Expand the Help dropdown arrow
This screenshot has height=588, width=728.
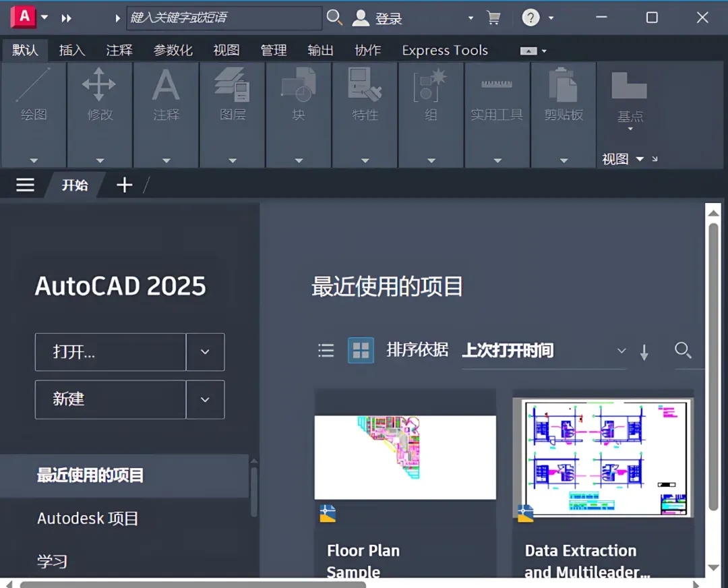click(551, 18)
